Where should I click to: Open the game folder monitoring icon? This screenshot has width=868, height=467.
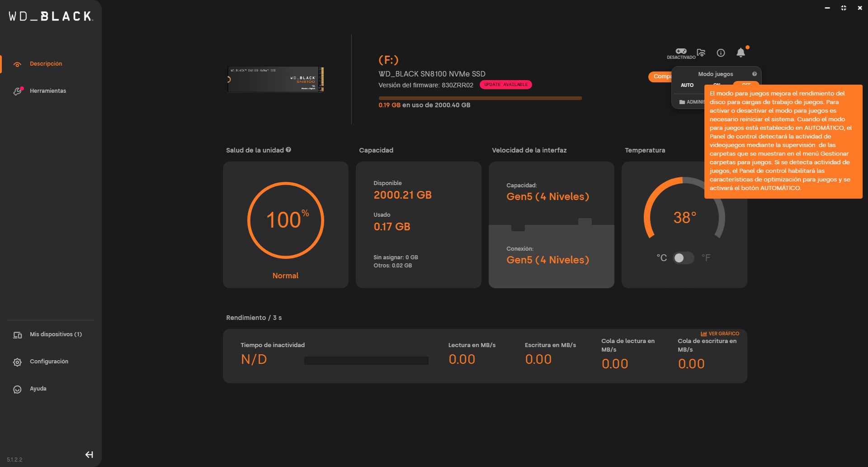(701, 53)
